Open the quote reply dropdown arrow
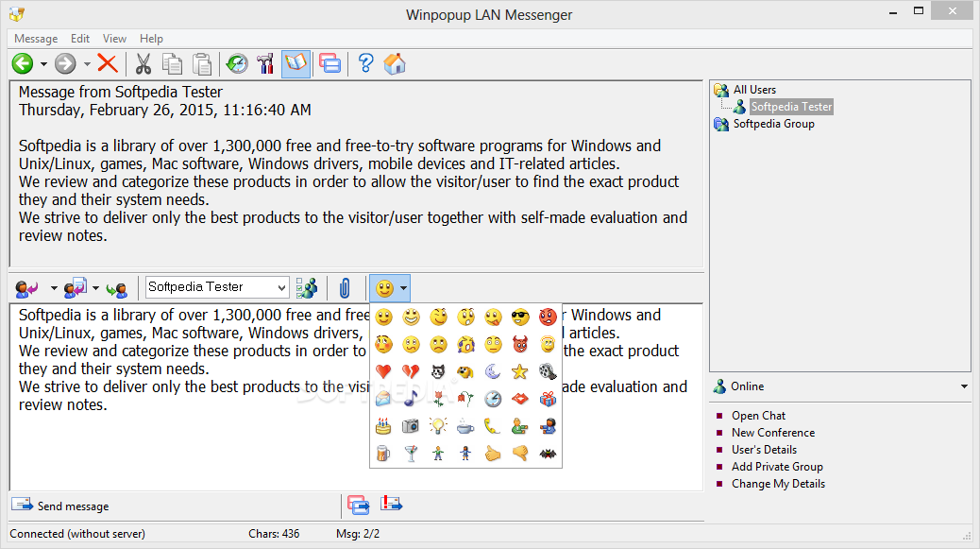 click(95, 288)
